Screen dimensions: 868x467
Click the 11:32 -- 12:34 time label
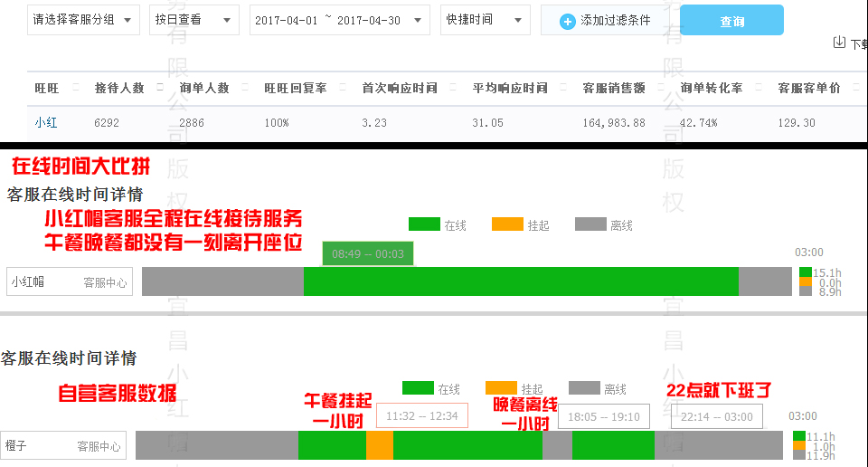tap(422, 415)
